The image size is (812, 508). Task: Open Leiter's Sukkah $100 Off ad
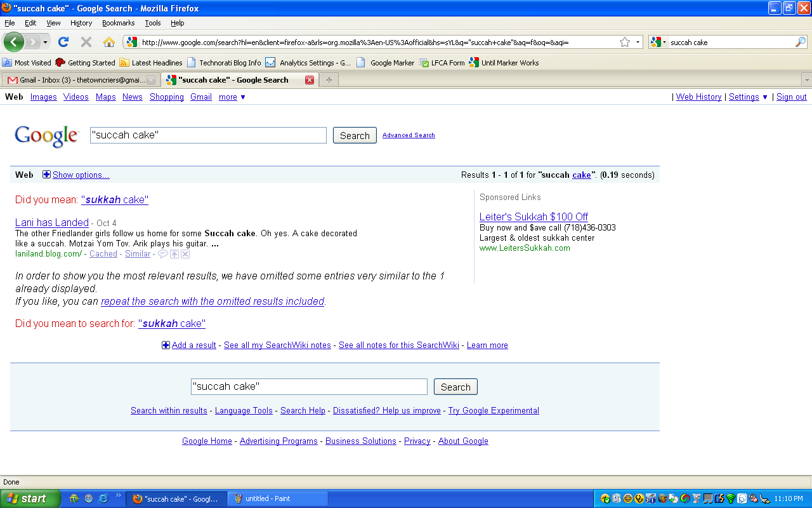[534, 217]
